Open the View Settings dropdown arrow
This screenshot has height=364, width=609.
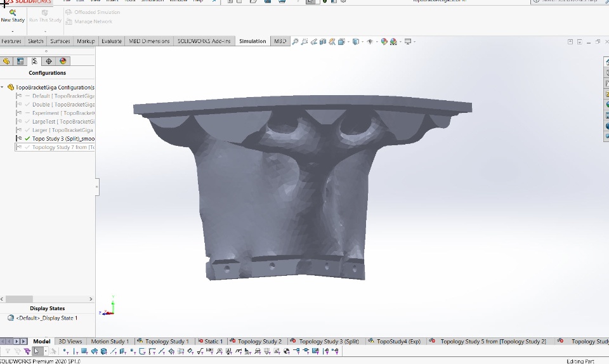click(x=415, y=41)
